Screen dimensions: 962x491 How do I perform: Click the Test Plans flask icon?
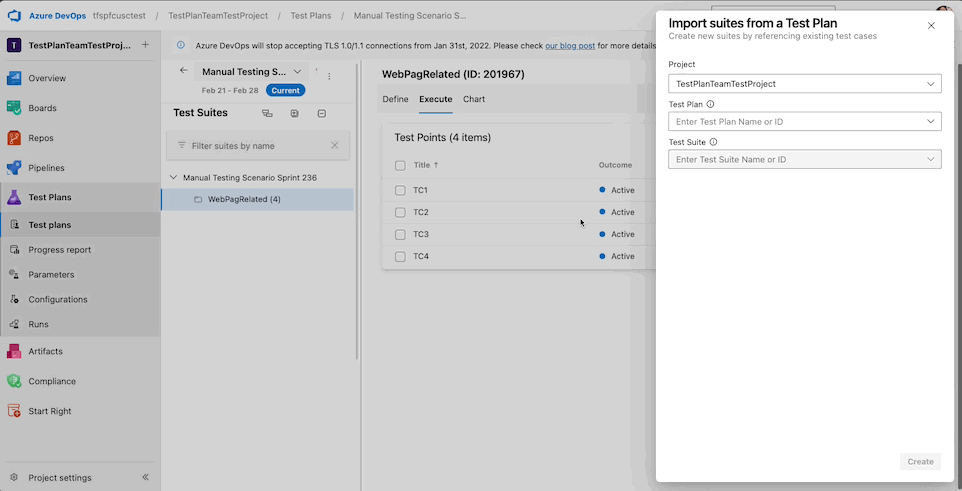[x=14, y=197]
